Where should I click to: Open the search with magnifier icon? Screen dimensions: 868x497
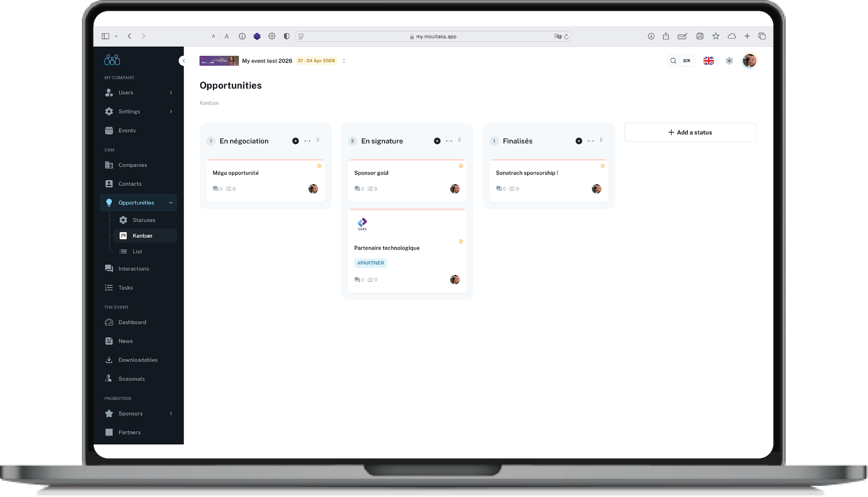pos(673,61)
